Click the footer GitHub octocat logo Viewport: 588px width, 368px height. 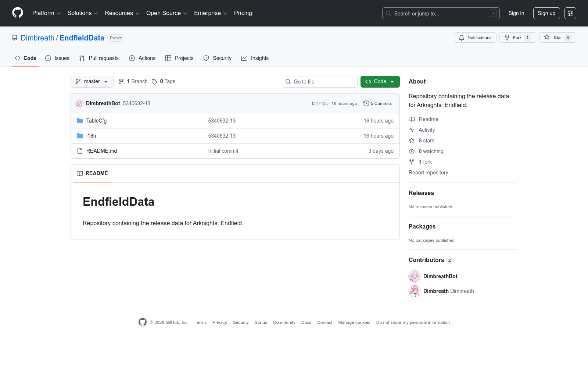point(143,322)
